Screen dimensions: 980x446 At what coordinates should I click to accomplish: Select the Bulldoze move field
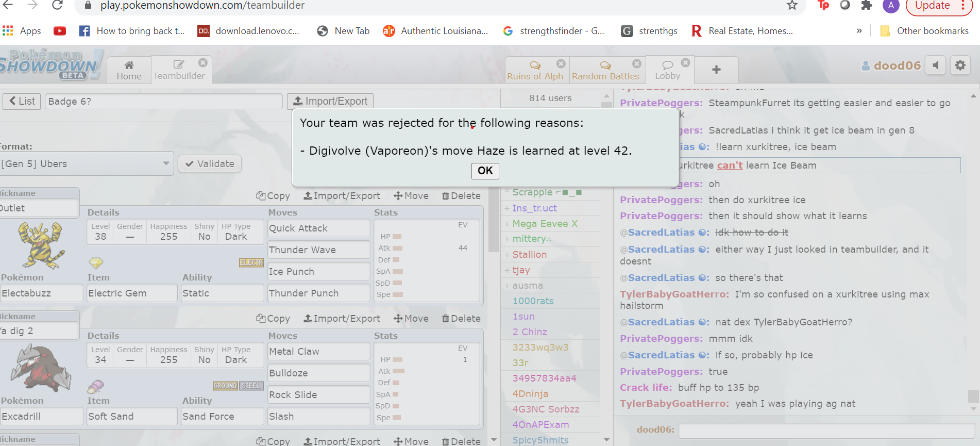(318, 373)
